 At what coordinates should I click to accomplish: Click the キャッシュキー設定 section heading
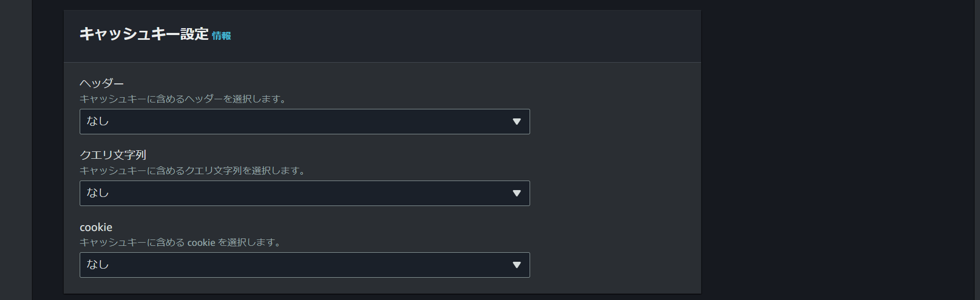[x=143, y=34]
